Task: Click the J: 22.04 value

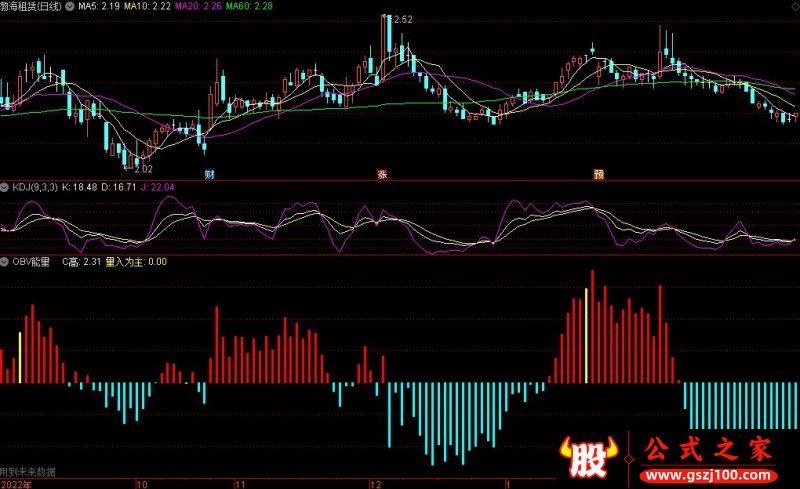Action: click(158, 187)
